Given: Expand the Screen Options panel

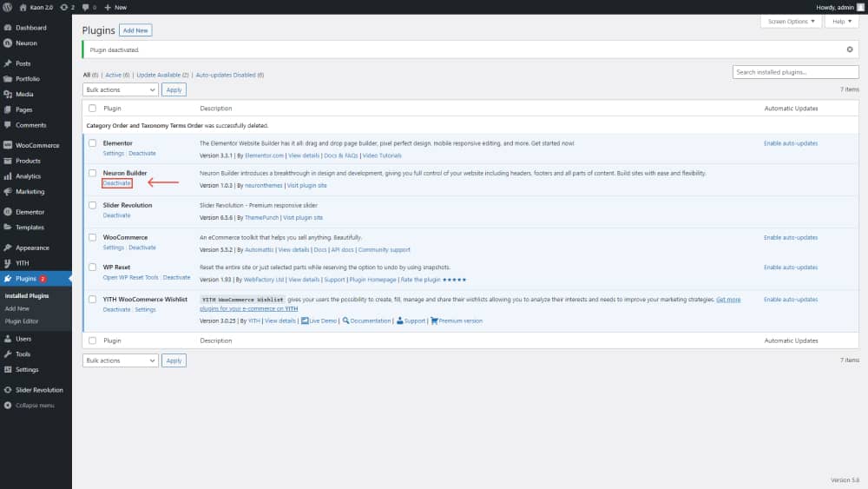Looking at the screenshot, I should coord(791,22).
